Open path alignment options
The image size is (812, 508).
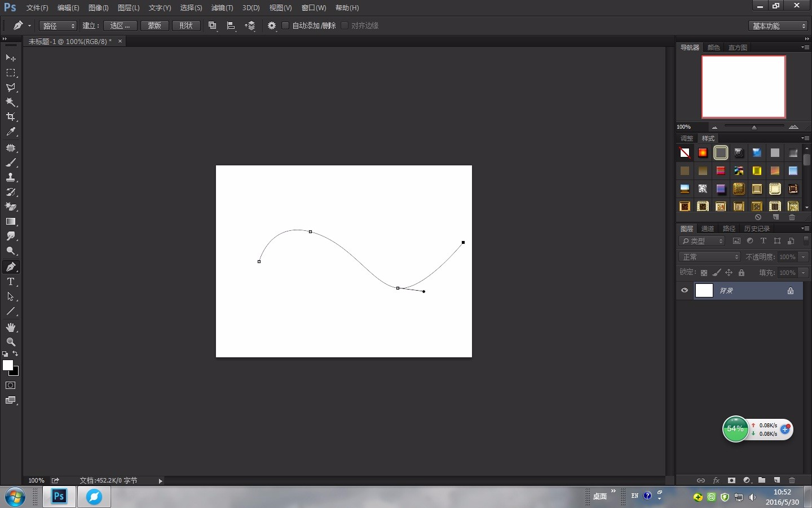[x=231, y=26]
